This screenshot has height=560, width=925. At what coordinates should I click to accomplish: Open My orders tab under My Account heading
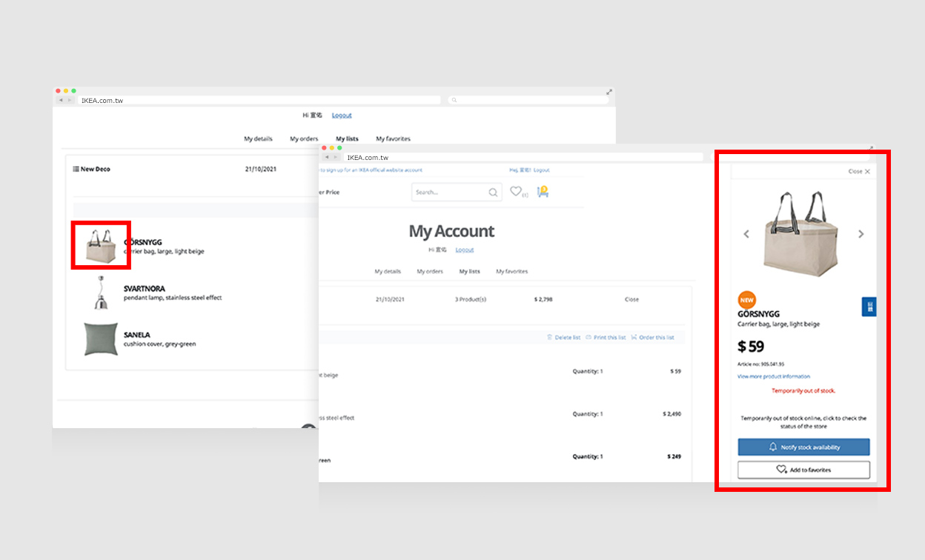click(x=430, y=272)
